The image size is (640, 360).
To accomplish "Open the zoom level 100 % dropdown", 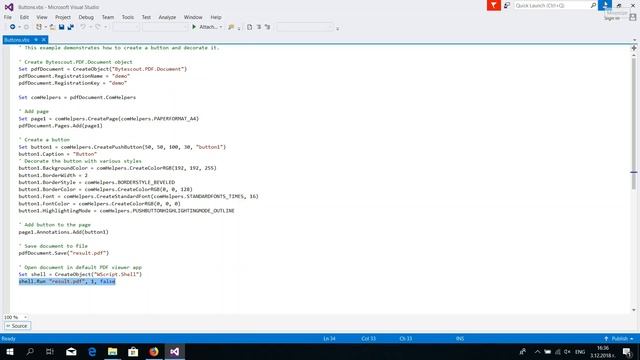I will (25, 317).
